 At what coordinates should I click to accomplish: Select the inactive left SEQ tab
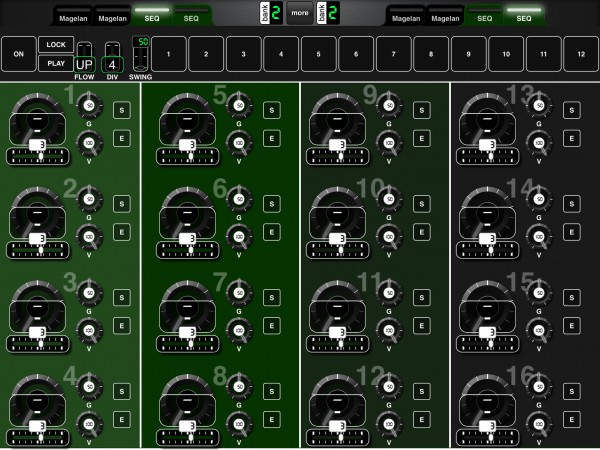tap(191, 16)
